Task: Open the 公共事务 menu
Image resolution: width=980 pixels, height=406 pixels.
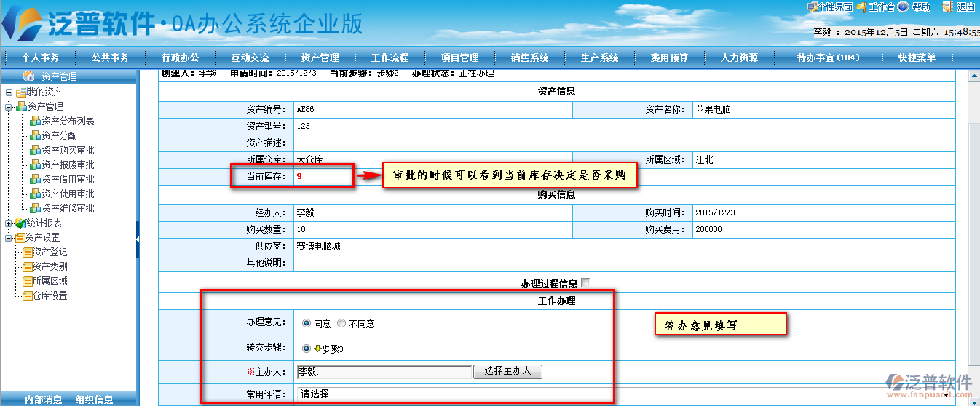Action: (x=111, y=58)
